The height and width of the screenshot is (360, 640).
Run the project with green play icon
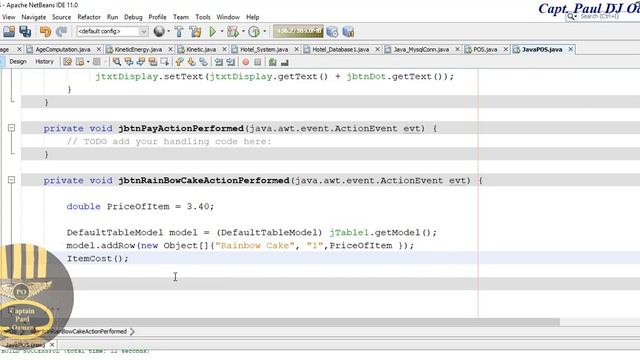(x=212, y=31)
